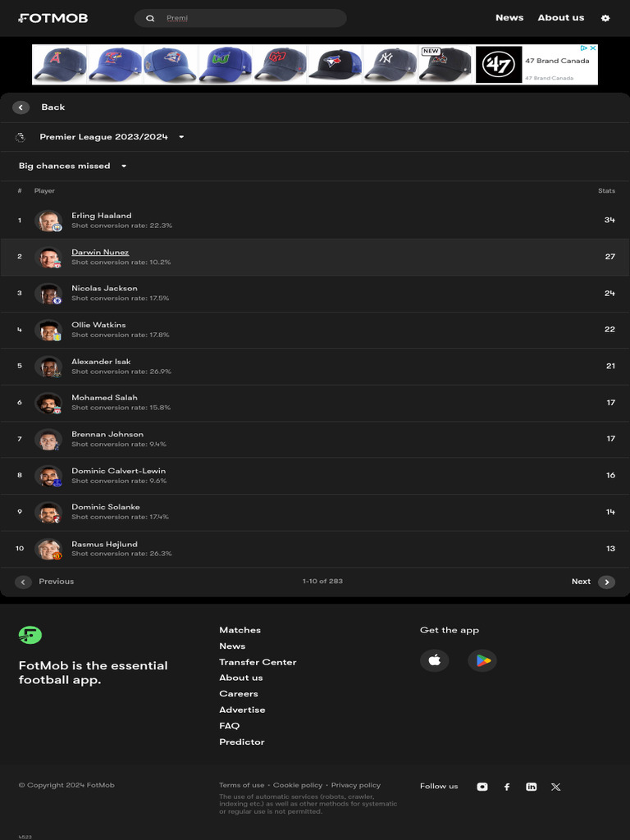This screenshot has width=630, height=840.
Task: Click the search input field
Action: point(246,18)
